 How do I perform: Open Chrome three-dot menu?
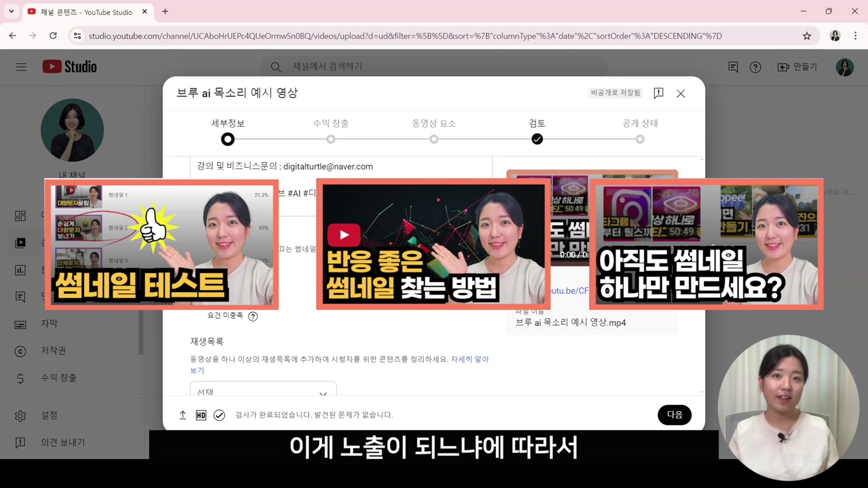click(x=855, y=36)
